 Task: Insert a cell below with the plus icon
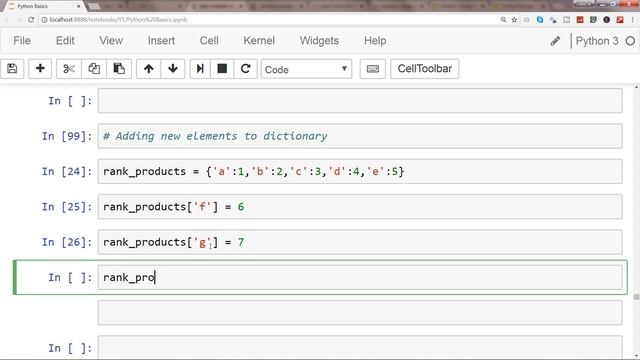pos(40,69)
